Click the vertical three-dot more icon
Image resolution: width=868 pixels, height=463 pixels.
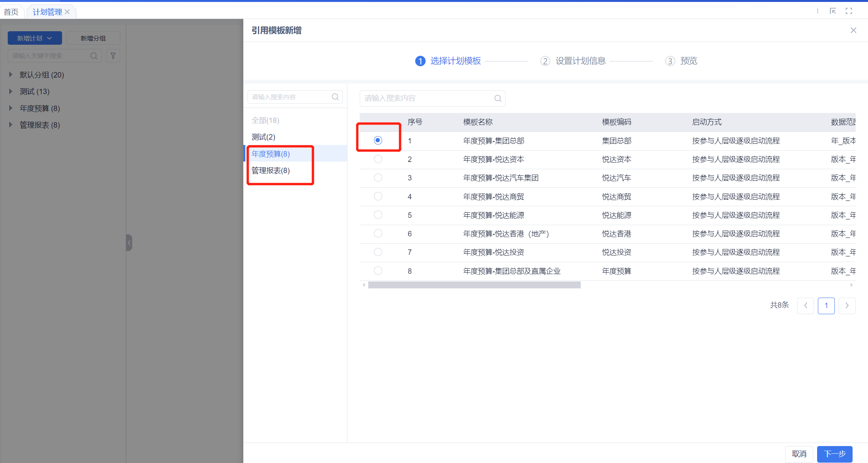pyautogui.click(x=817, y=11)
